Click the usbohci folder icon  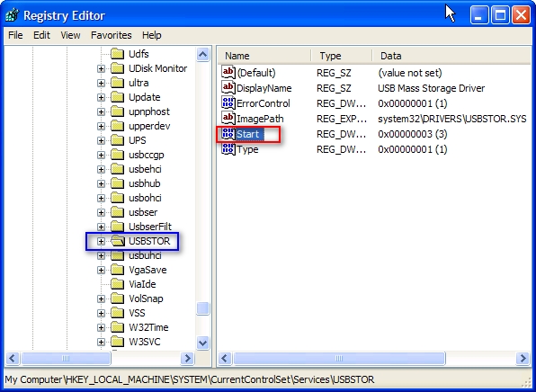coord(117,198)
